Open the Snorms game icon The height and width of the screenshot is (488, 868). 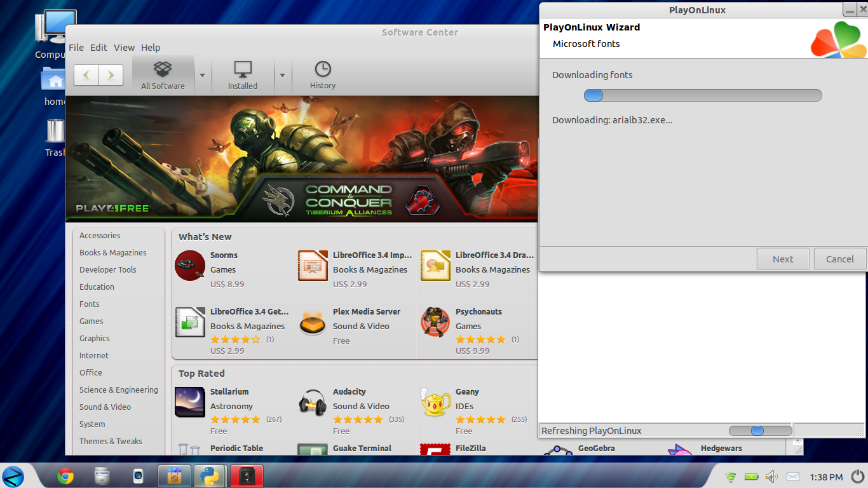tap(190, 266)
